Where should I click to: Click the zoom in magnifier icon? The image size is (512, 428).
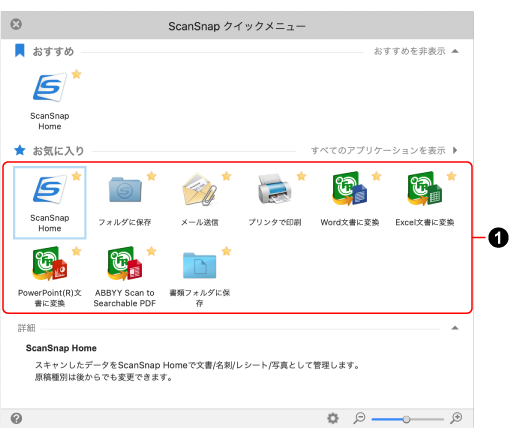click(x=456, y=418)
